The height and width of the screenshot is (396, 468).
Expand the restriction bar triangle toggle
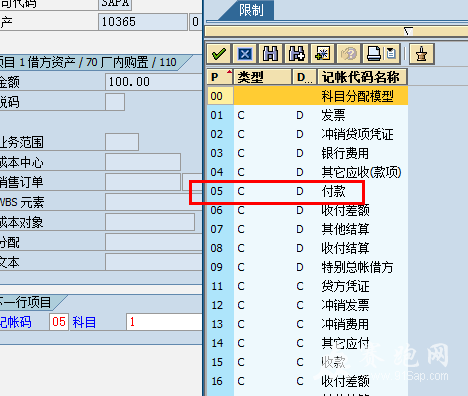coord(408,31)
